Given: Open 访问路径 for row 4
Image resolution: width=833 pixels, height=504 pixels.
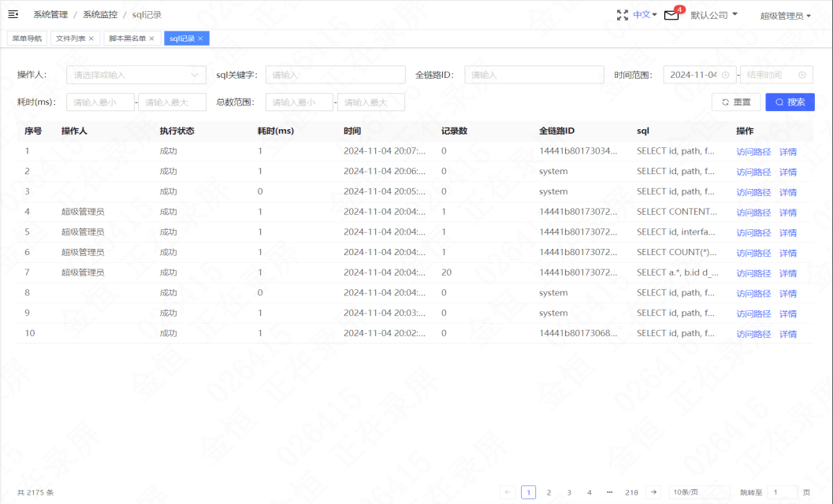Looking at the screenshot, I should (x=753, y=213).
